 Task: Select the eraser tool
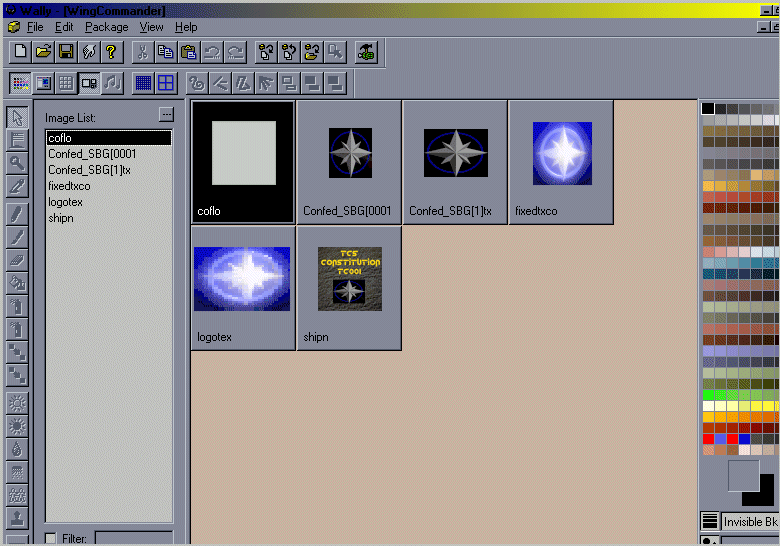[x=17, y=259]
